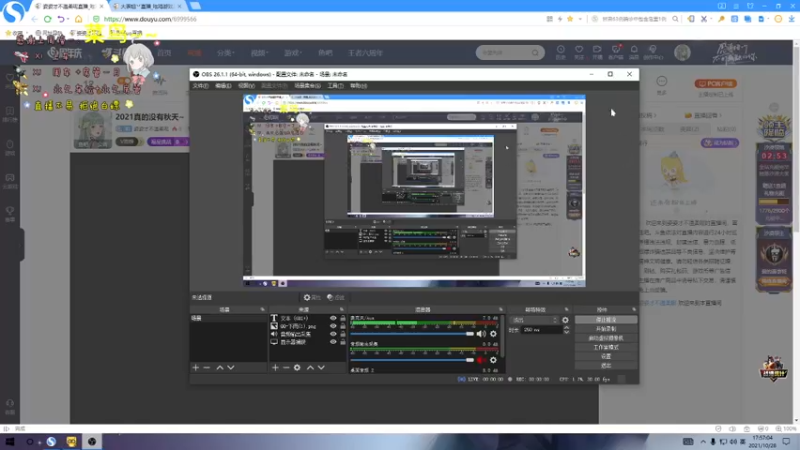
Task: Start the virtual camera in OBS Controls
Action: (x=606, y=338)
